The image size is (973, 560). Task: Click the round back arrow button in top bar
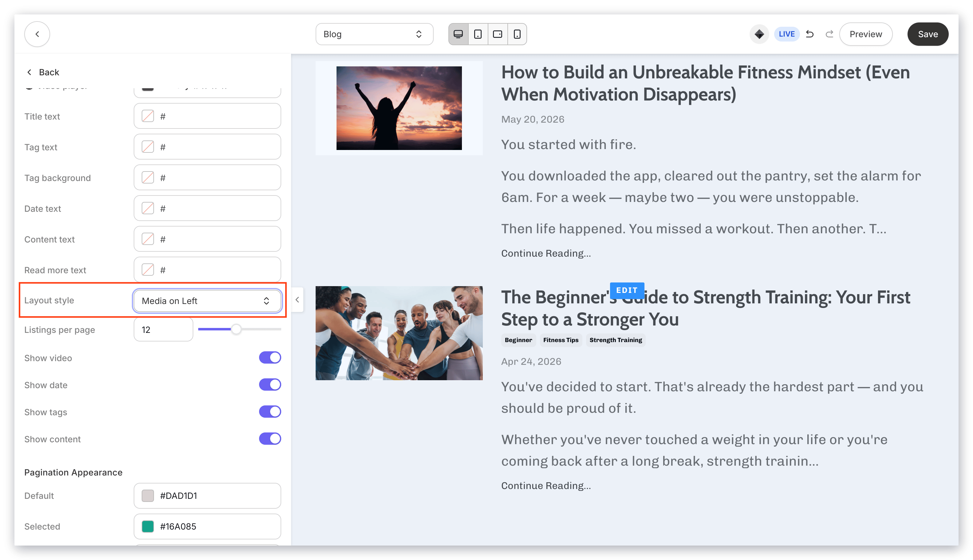37,34
